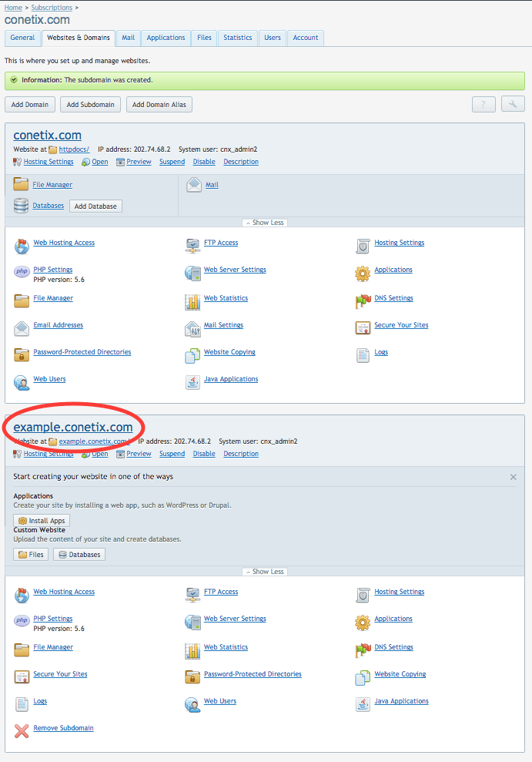Image resolution: width=532 pixels, height=762 pixels.
Task: Dismiss the Start creating your website panel
Action: [x=513, y=477]
